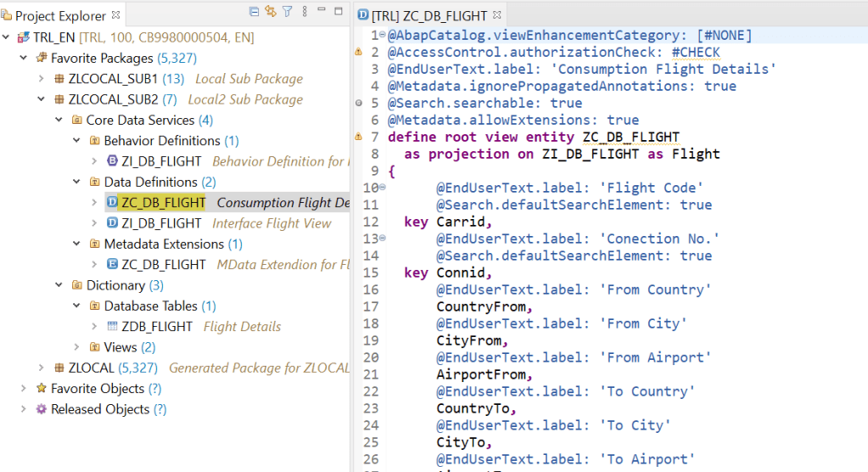Select Metadata Extensions (1) label
The width and height of the screenshot is (868, 472).
point(173,244)
